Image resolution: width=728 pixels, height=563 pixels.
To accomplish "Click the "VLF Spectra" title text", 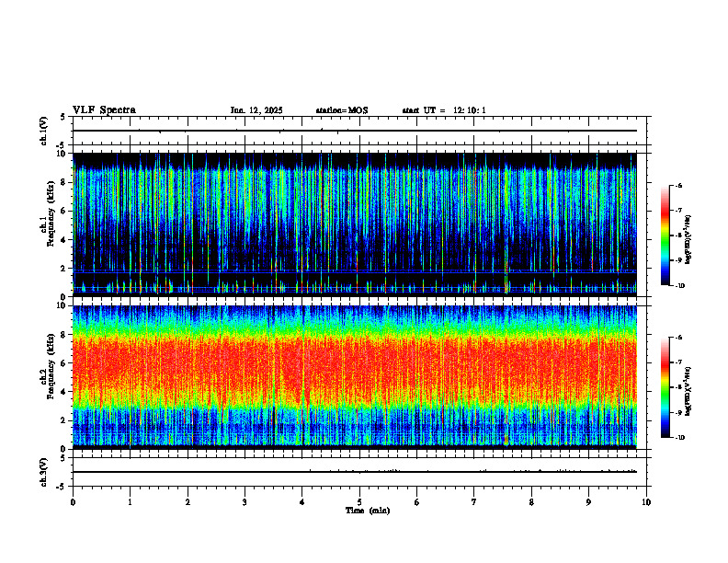I will (104, 110).
